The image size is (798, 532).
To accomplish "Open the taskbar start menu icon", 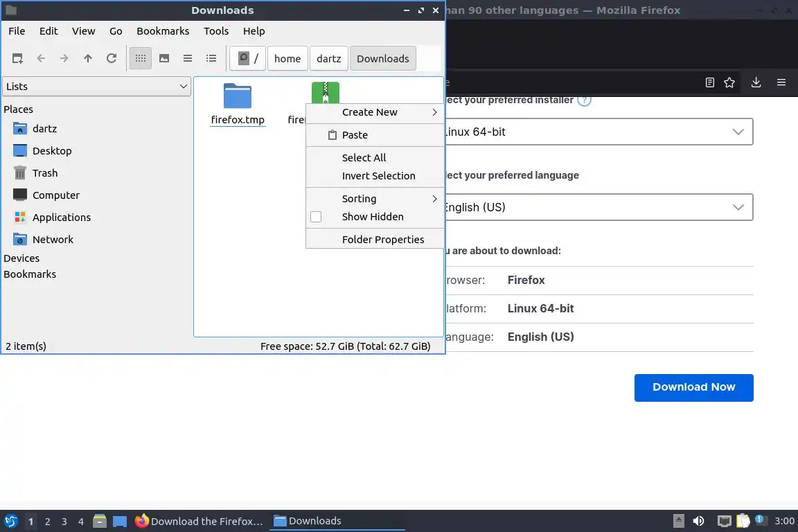I will (x=10, y=522).
